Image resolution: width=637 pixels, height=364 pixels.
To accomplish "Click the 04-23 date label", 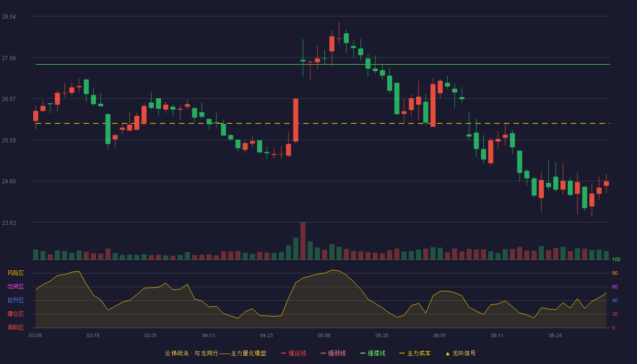I will (x=266, y=335).
